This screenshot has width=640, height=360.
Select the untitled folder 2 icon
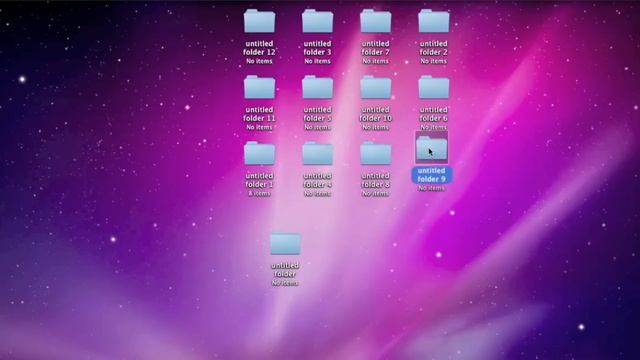tap(433, 21)
